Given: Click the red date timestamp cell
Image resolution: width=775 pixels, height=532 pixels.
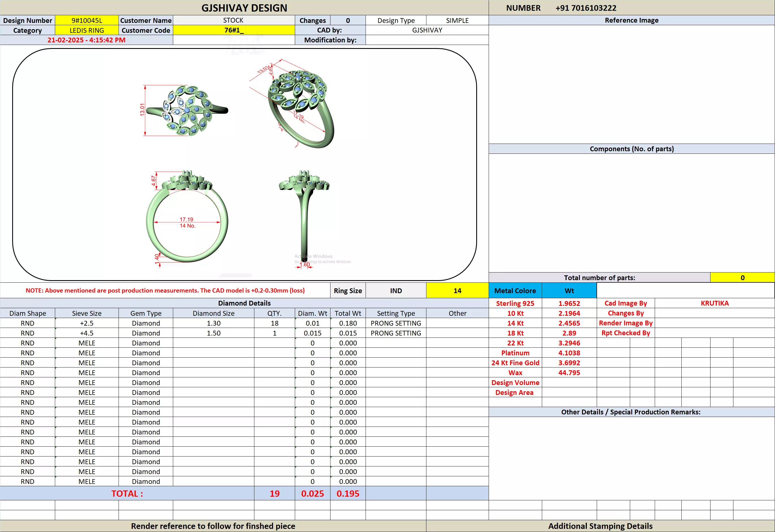Looking at the screenshot, I should coord(86,40).
